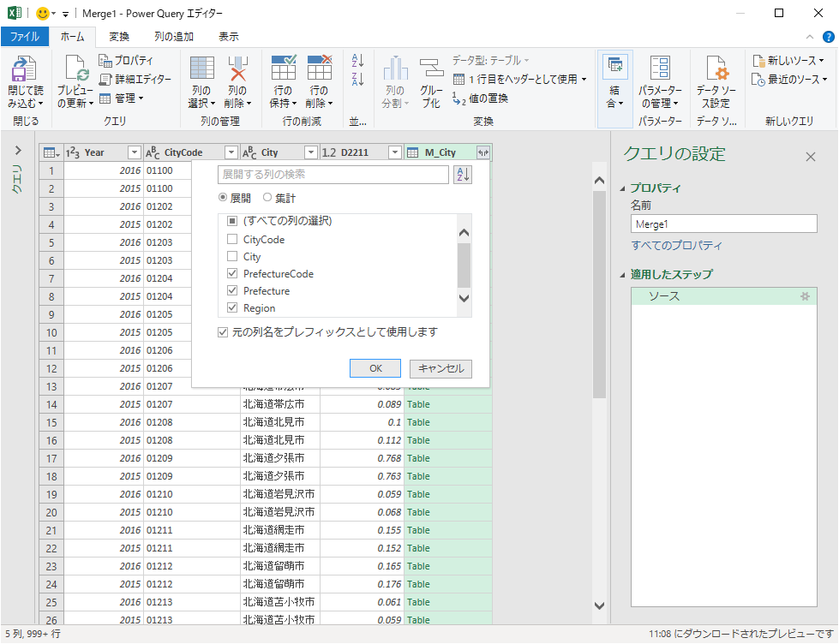Click the Group By (グループ化) icon
This screenshot has width=839, height=644.
(x=431, y=70)
